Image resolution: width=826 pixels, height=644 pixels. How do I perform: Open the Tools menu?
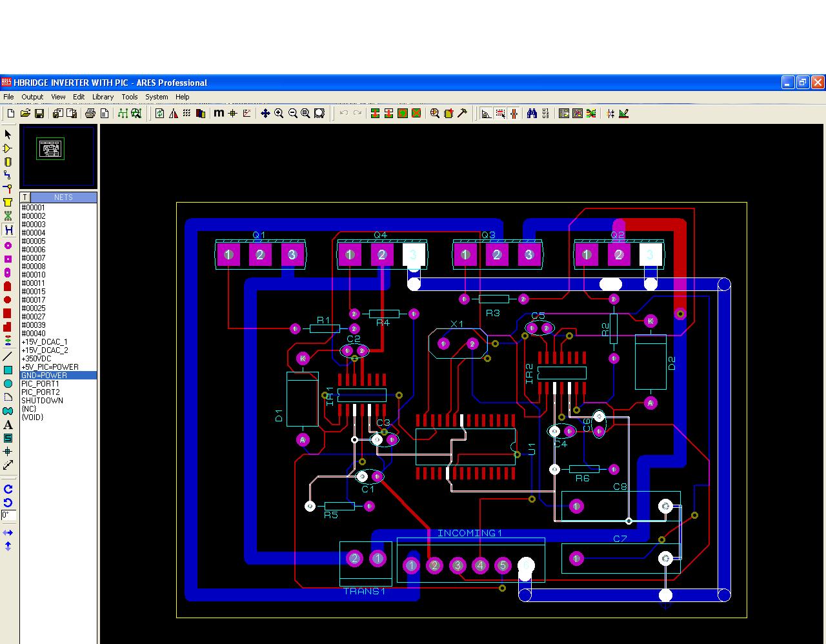coord(130,97)
